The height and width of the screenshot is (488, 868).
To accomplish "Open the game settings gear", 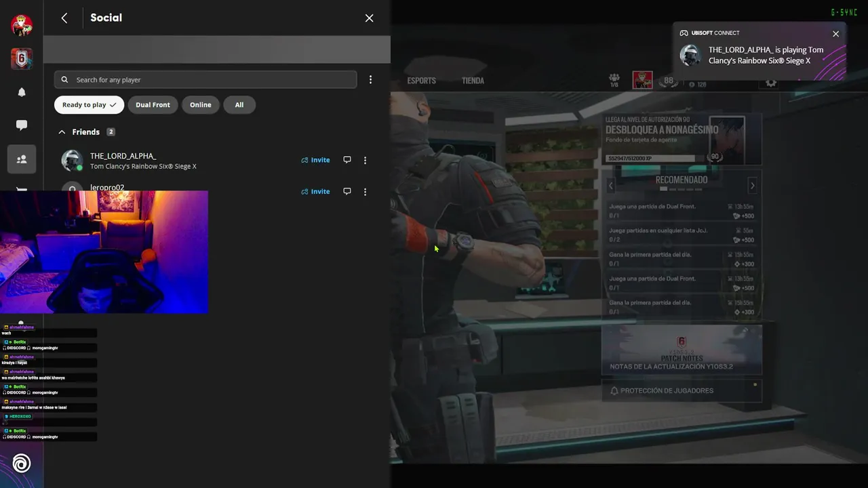I will coord(771,83).
